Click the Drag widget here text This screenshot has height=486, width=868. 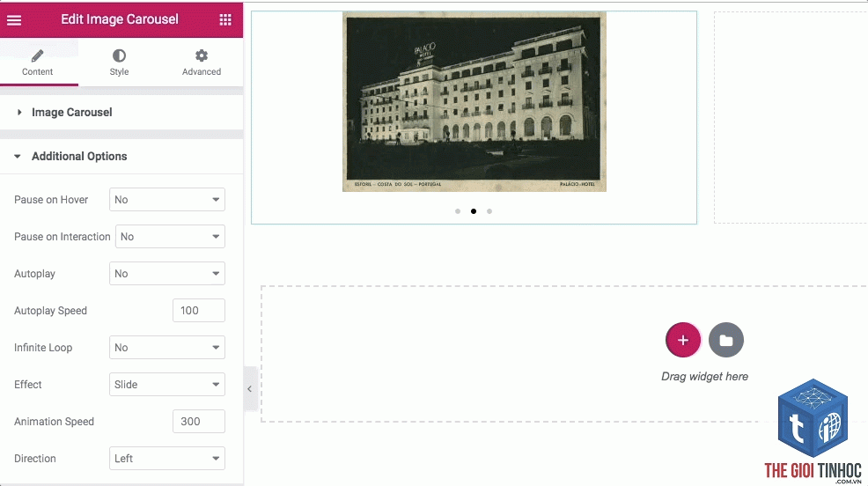[704, 377]
